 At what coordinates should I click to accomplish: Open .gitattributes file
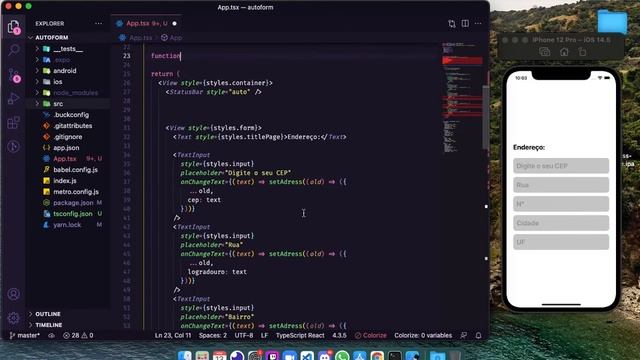73,126
